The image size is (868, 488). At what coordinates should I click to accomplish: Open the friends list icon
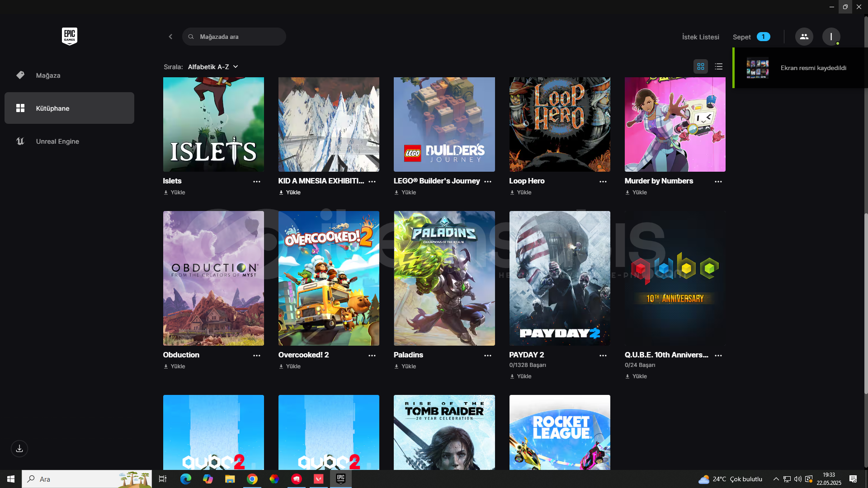point(804,37)
